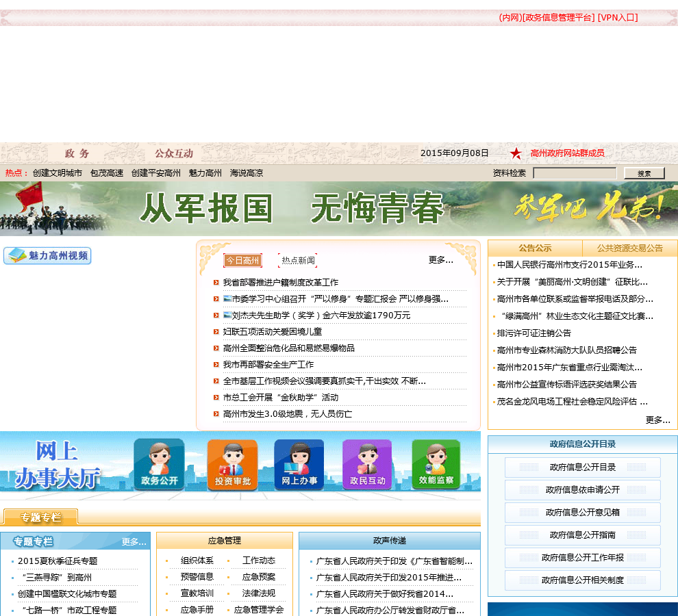678x616 pixels.
Task: Click 更多 under the 公告公示 list
Action: [657, 420]
